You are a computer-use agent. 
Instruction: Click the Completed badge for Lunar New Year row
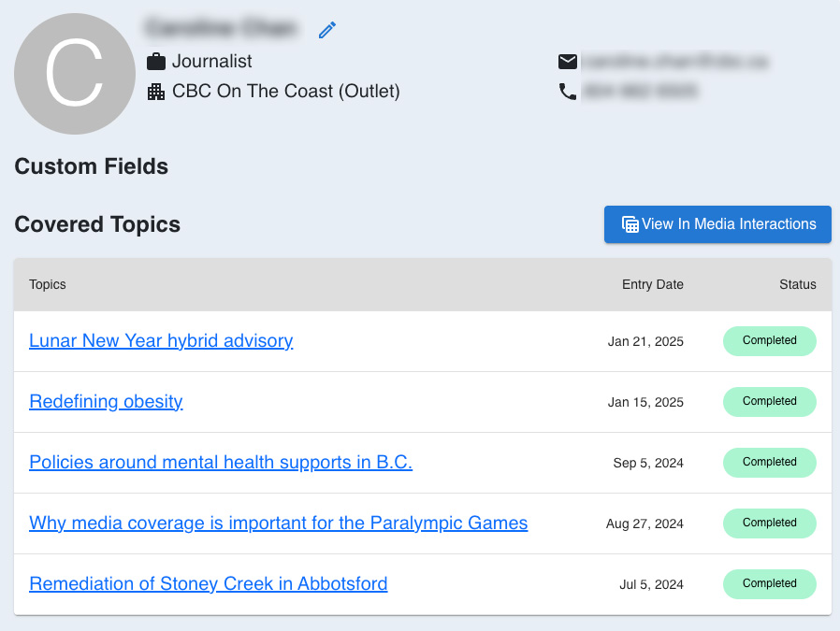pos(769,341)
